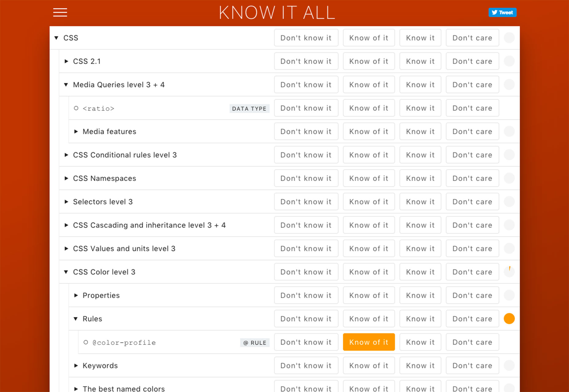This screenshot has height=392, width=569.
Task: Click the grey progress circle for Media features
Action: pyautogui.click(x=509, y=131)
